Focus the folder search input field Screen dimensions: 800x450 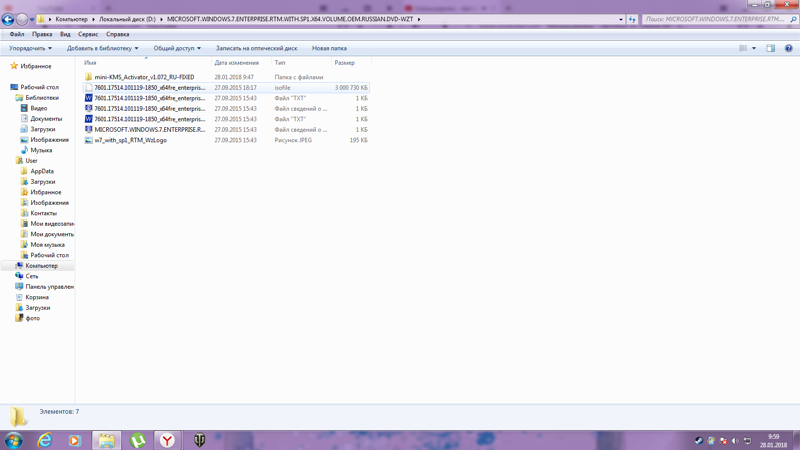click(x=715, y=19)
